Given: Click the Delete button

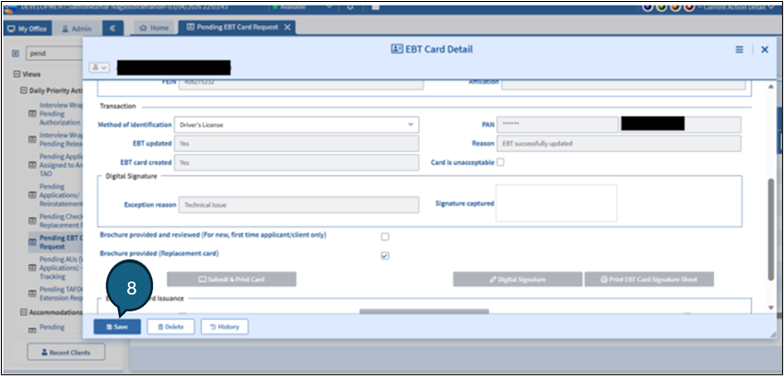Looking at the screenshot, I should click(x=170, y=326).
